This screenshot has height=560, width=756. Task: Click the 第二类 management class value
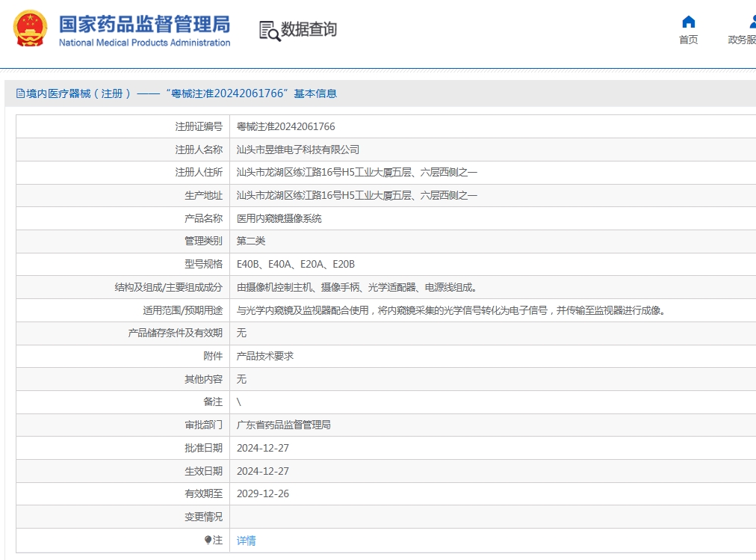[251, 241]
